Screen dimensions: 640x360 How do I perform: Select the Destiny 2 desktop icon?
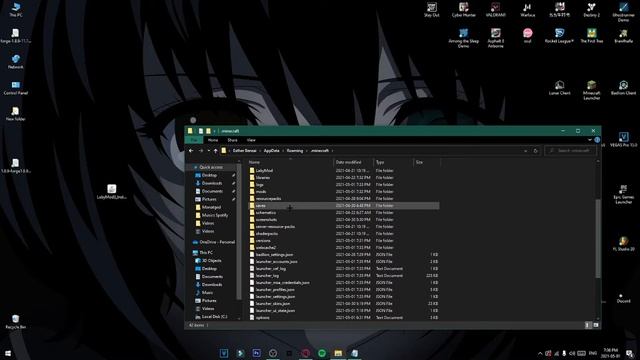click(x=591, y=9)
